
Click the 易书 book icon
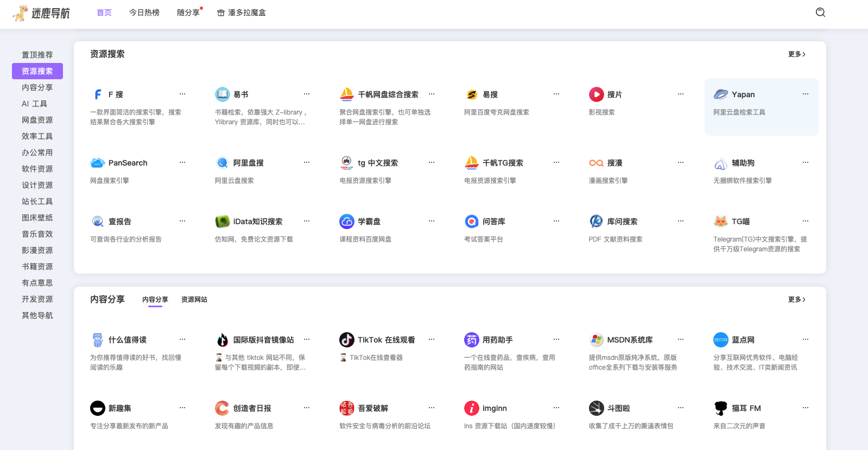click(223, 94)
